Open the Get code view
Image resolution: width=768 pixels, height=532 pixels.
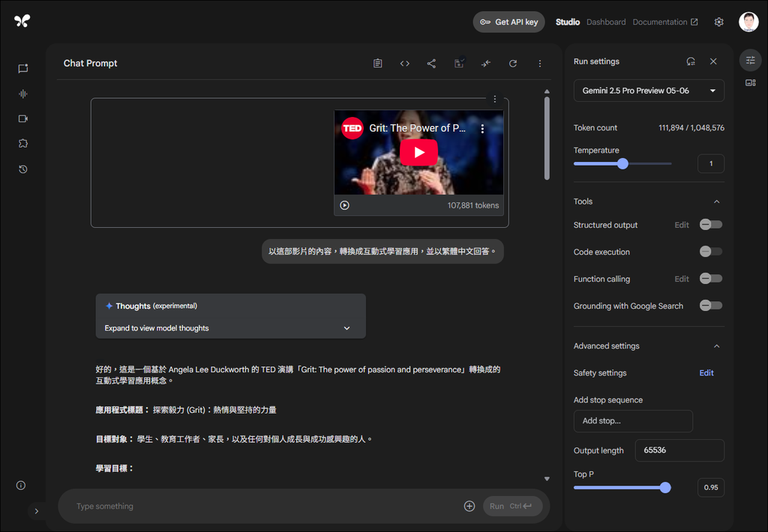tap(404, 63)
